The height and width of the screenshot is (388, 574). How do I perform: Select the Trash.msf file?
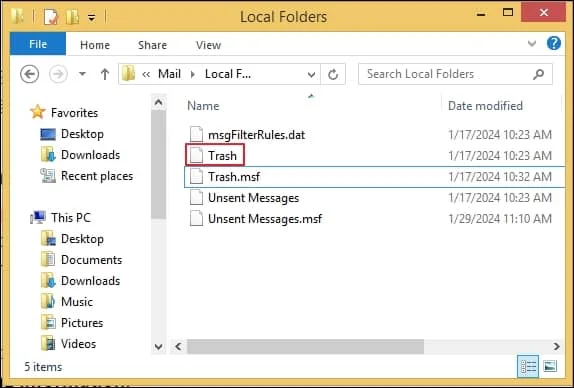point(234,177)
